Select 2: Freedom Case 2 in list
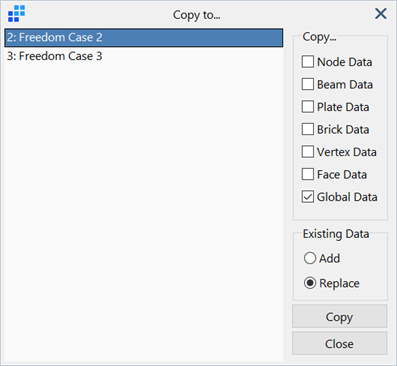Image resolution: width=397 pixels, height=366 pixels. point(144,37)
